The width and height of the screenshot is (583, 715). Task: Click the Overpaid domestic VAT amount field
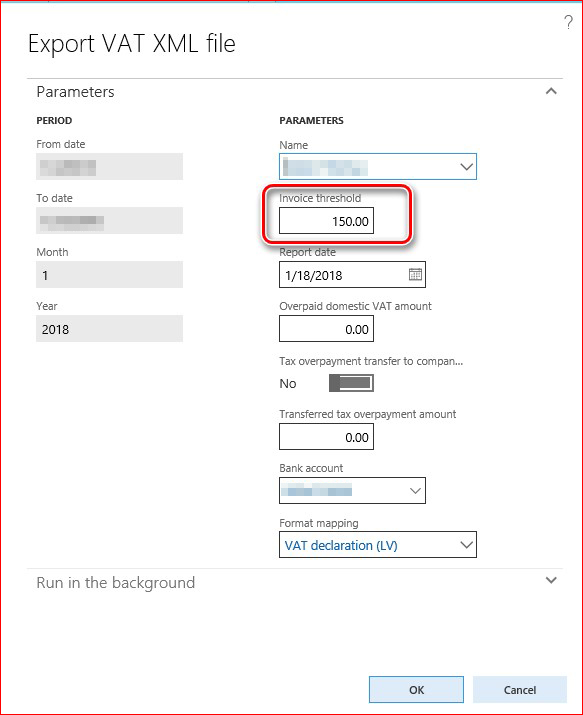point(326,329)
